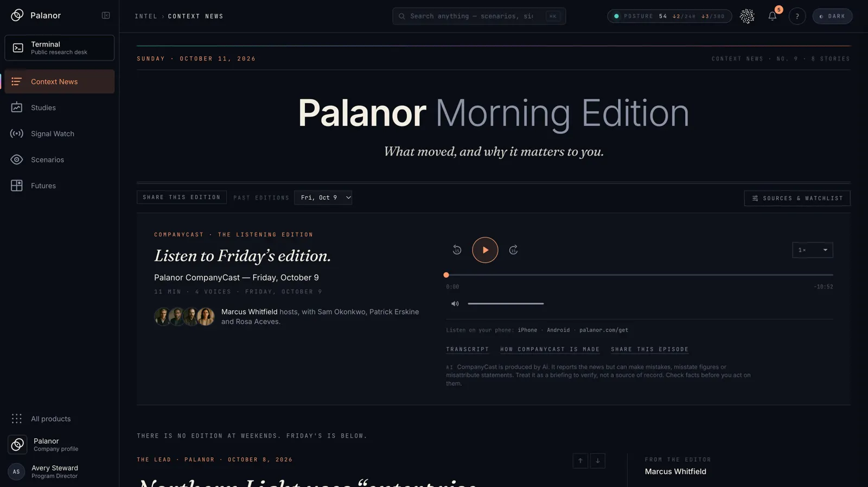Screen dimensions: 868x487
Task: Open the Posture status indicator
Action: (x=669, y=16)
